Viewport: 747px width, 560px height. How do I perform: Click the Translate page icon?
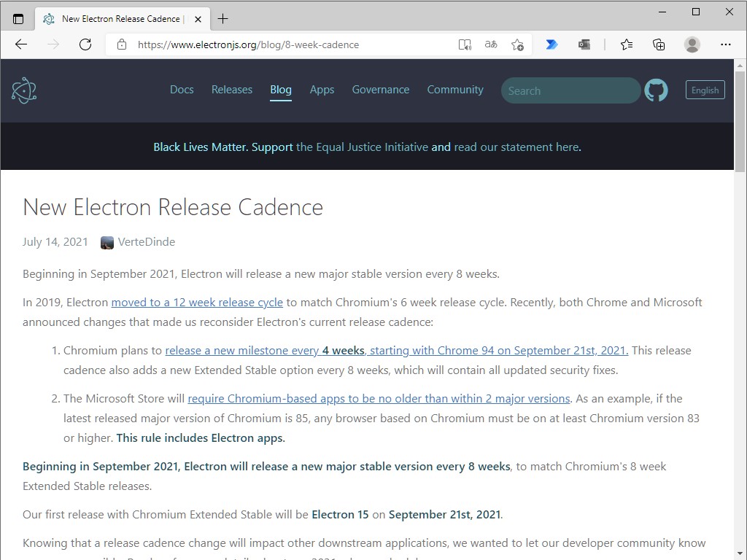click(491, 44)
